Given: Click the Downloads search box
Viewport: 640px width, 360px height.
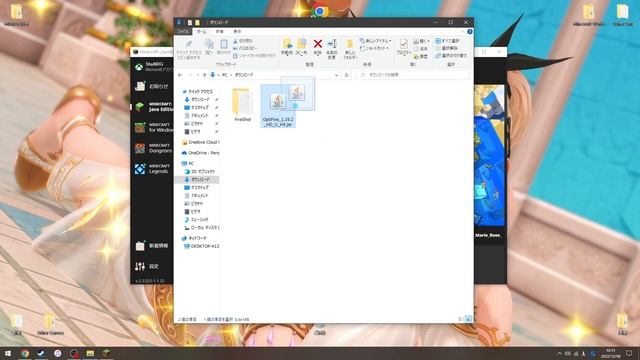Looking at the screenshot, I should pos(413,75).
